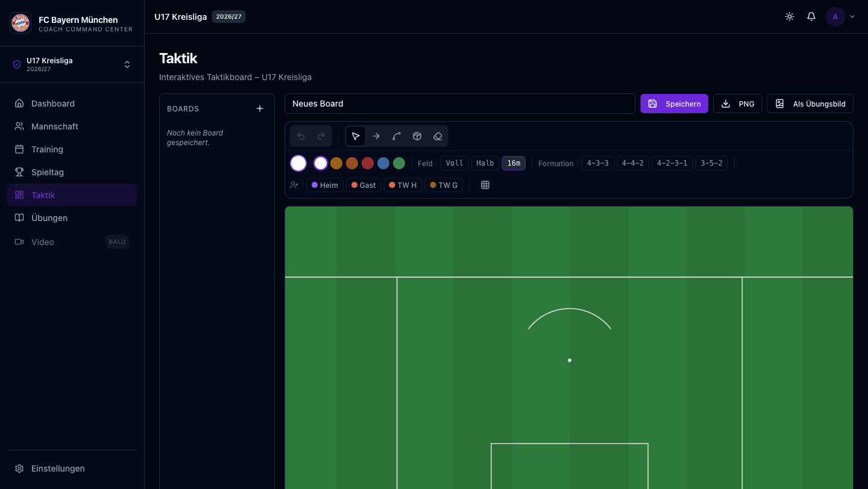Open the large white current-color picker circle
Viewport: 868px width, 489px height.
298,163
